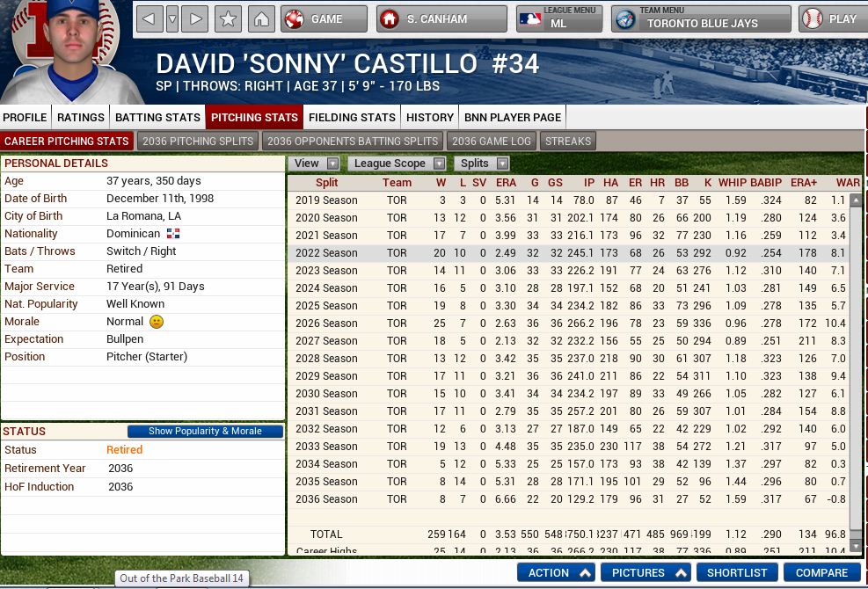Switch to the RATINGS tab
The image size is (868, 589).
81,117
